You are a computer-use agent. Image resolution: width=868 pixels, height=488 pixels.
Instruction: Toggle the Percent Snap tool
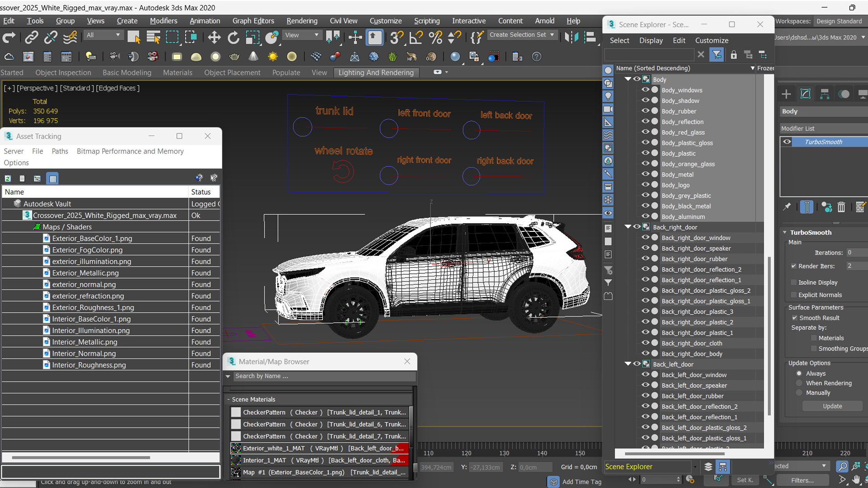pyautogui.click(x=435, y=37)
